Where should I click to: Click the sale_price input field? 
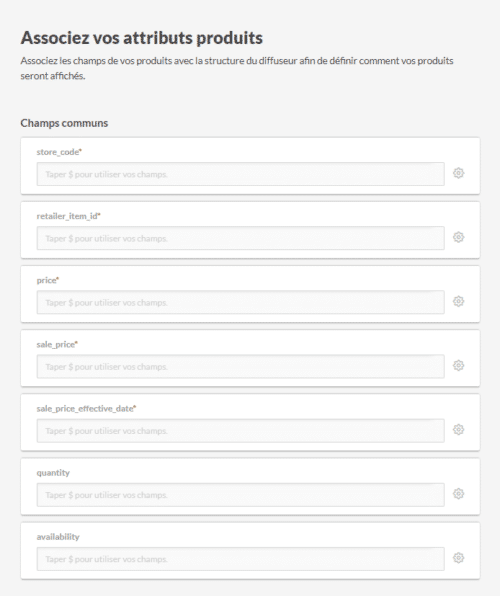(x=240, y=367)
